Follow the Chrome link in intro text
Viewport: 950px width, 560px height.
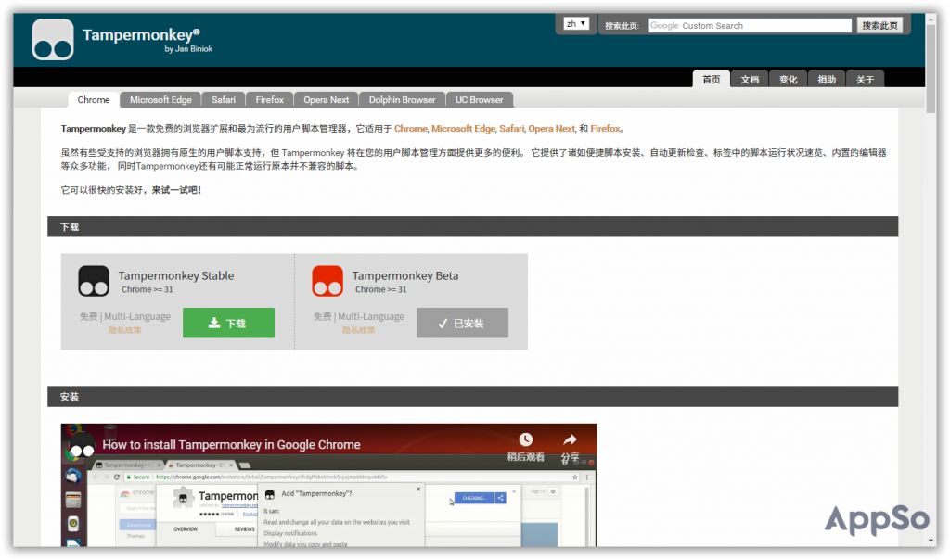[x=411, y=128]
